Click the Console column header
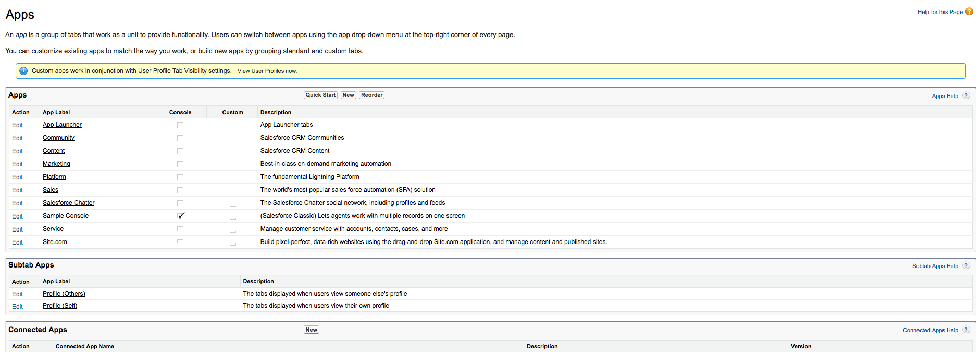The image size is (980, 352). tap(180, 112)
